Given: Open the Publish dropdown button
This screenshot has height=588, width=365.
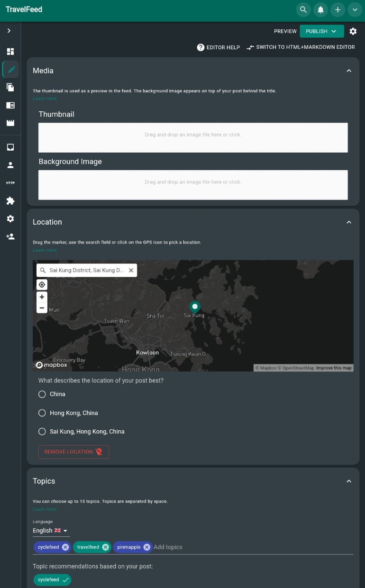Looking at the screenshot, I should [x=322, y=31].
